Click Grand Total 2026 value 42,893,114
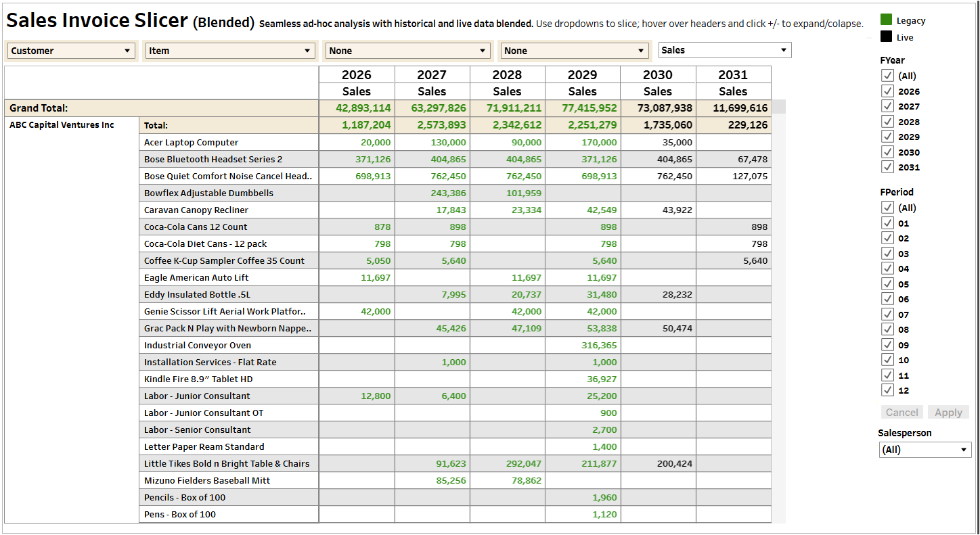The width and height of the screenshot is (980, 535). point(363,108)
